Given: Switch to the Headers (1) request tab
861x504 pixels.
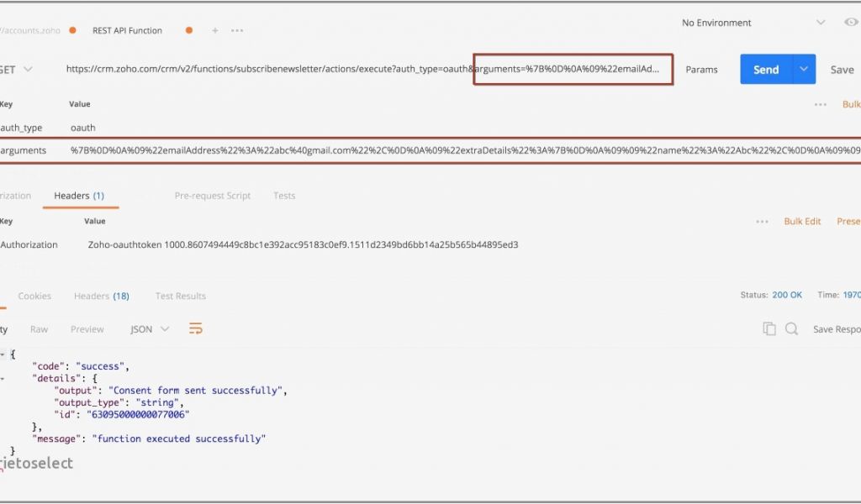Looking at the screenshot, I should (79, 196).
